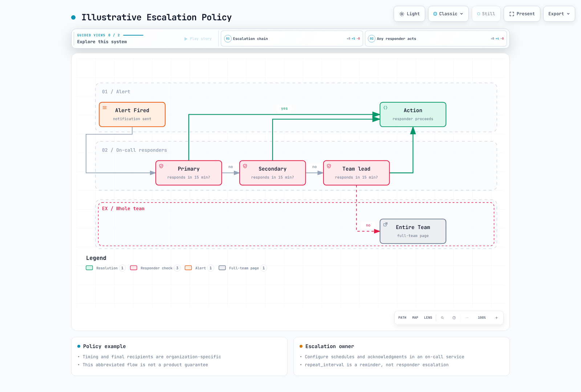Click the search magnifier icon in canvas toolbar
The height and width of the screenshot is (392, 581).
pos(442,318)
